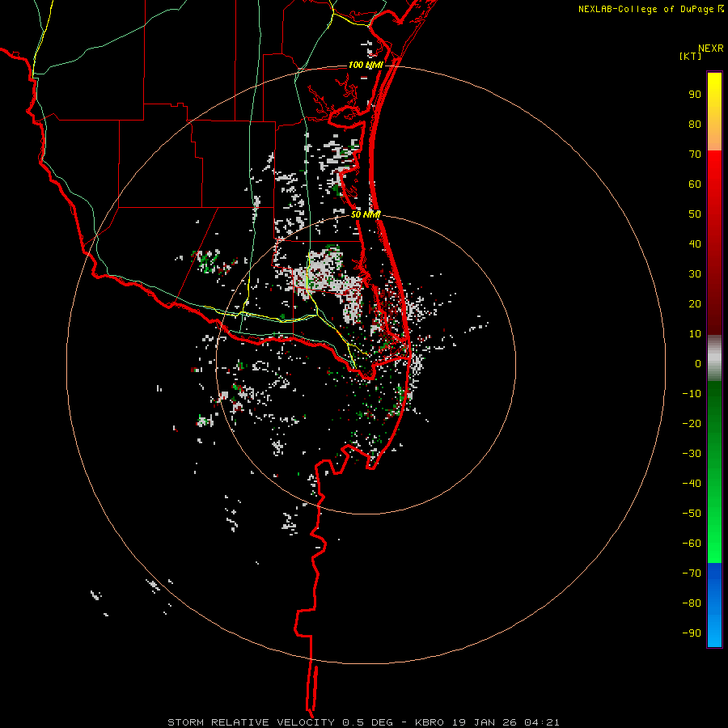The height and width of the screenshot is (728, 728).
Task: Pick the orange band on the color scale
Action: tap(714, 139)
